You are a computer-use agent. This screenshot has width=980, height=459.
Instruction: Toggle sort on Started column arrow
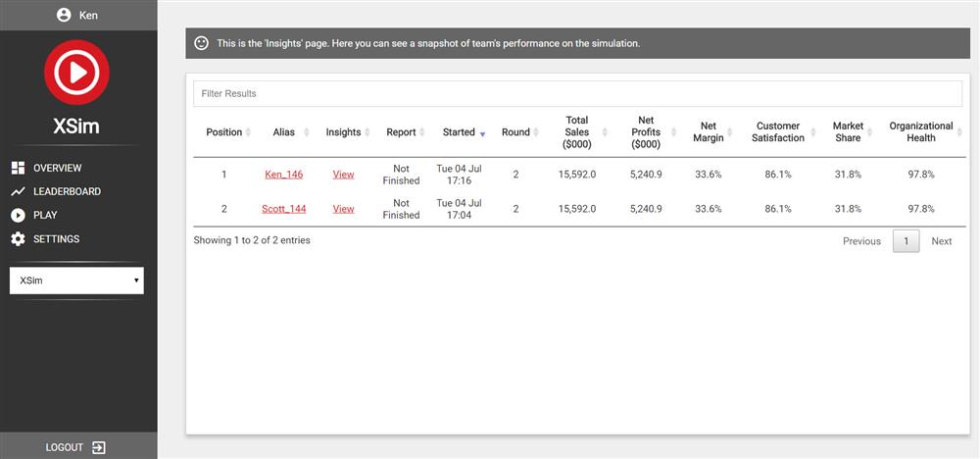[482, 133]
